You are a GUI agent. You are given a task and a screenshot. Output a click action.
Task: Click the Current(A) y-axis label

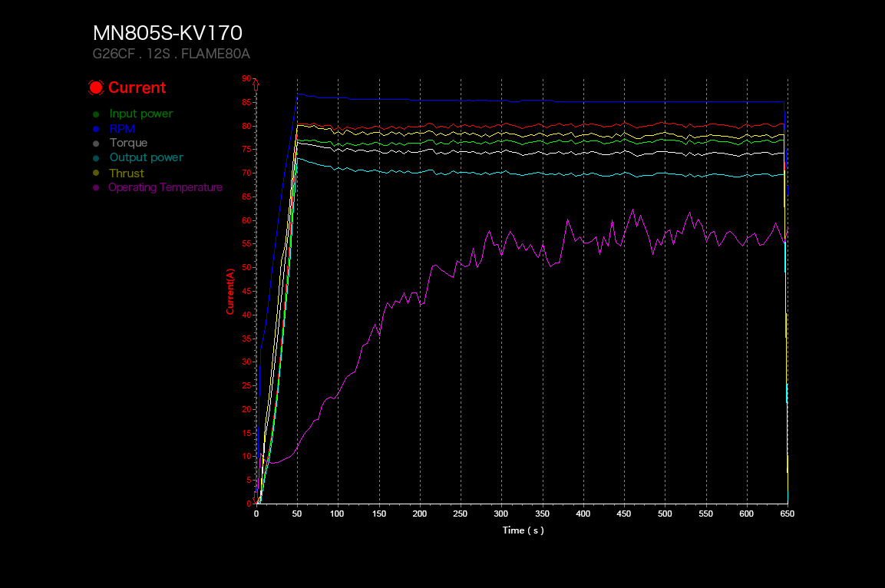point(230,292)
